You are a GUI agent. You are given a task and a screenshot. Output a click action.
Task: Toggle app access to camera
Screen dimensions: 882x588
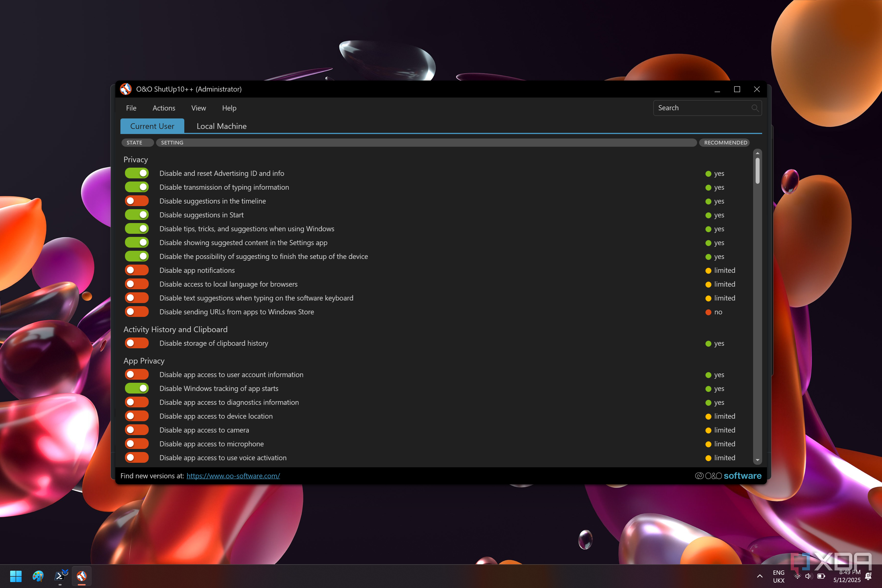coord(137,430)
